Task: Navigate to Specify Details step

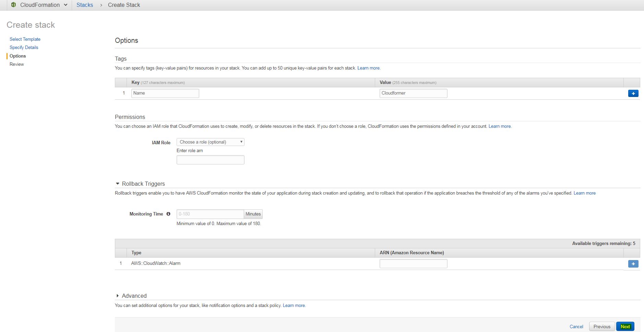Action: pos(24,47)
